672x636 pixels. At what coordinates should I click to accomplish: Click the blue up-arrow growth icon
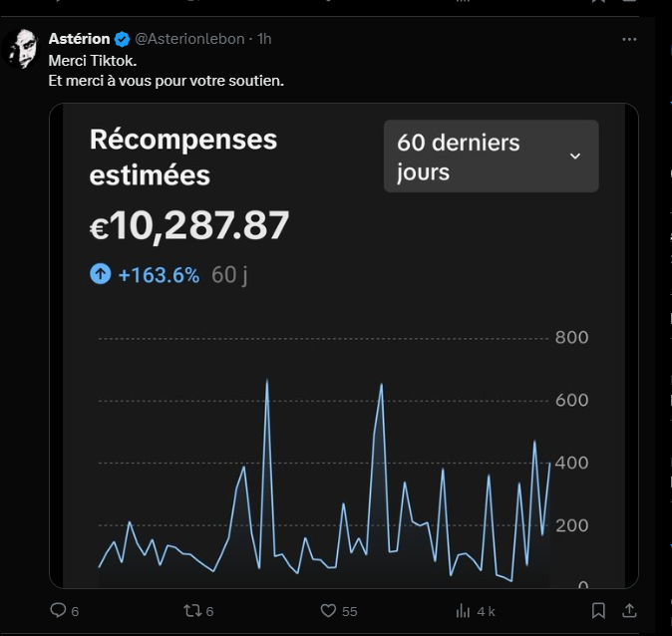[x=101, y=273]
